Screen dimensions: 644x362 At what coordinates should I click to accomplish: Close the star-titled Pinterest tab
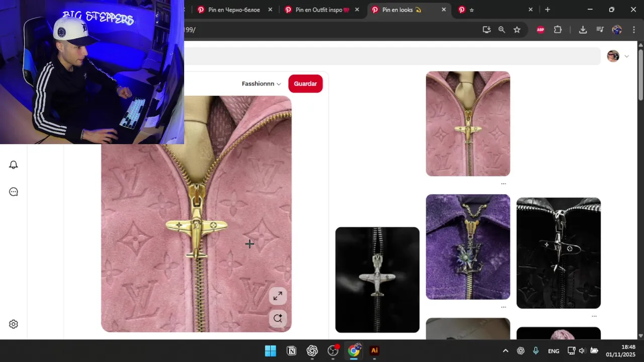[x=530, y=10]
